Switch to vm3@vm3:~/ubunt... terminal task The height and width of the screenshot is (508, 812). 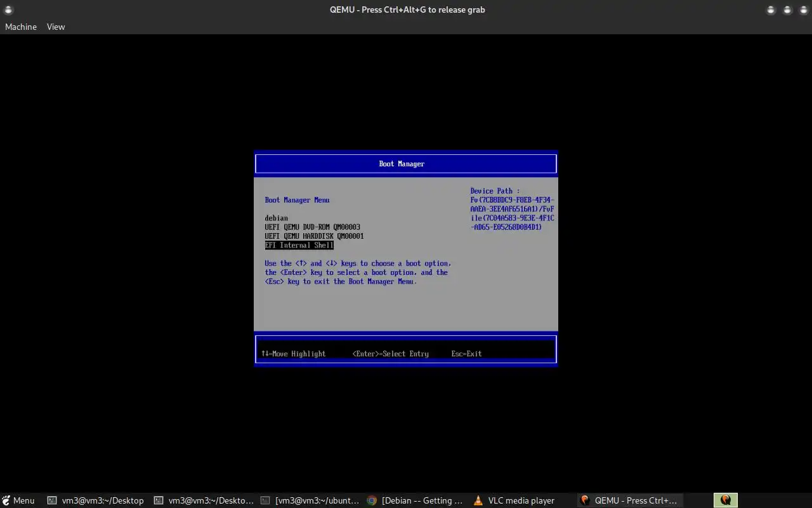coord(310,500)
